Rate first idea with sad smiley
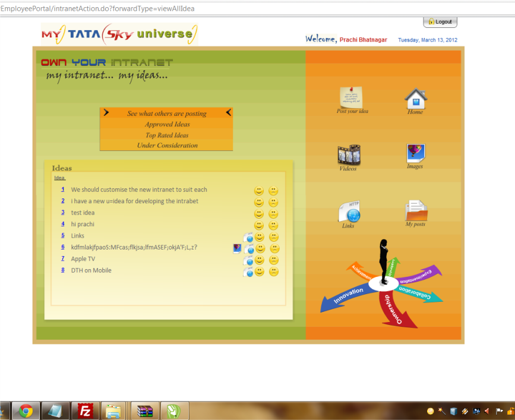Screen dimensions: 515x420 pyautogui.click(x=273, y=191)
